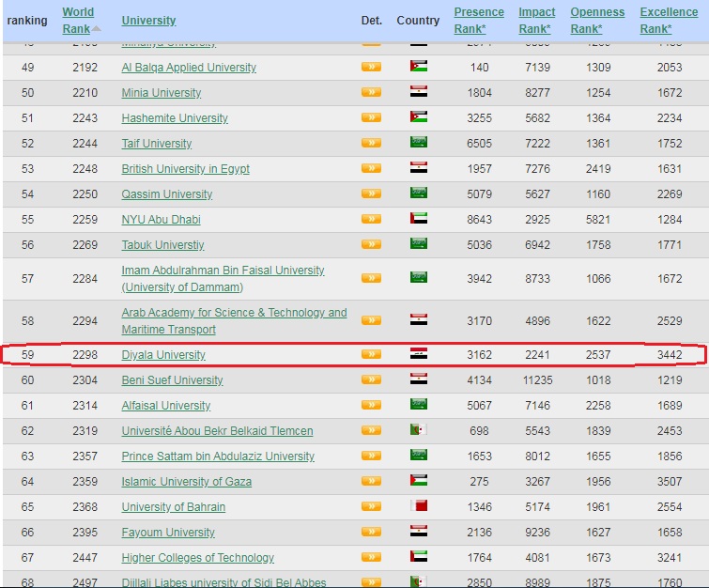Select excellence rank value 3507
The height and width of the screenshot is (588, 709).
pos(670,481)
